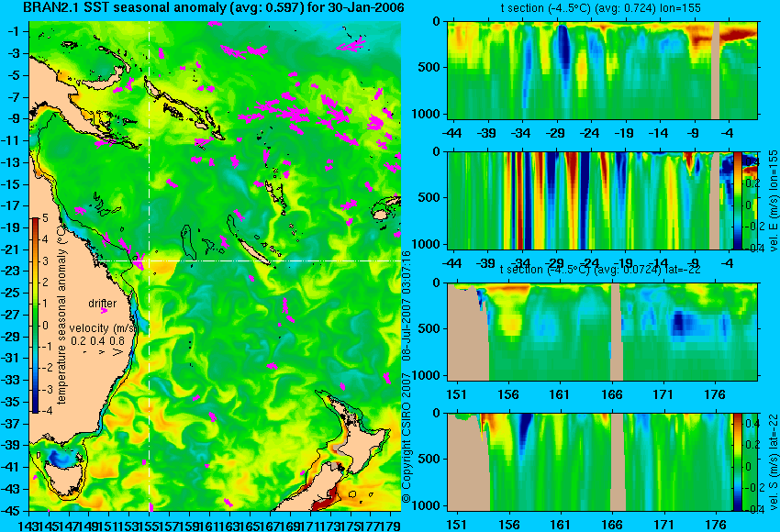Click the 't section ... lat=-22' panel title
The image size is (780, 532).
point(600,270)
